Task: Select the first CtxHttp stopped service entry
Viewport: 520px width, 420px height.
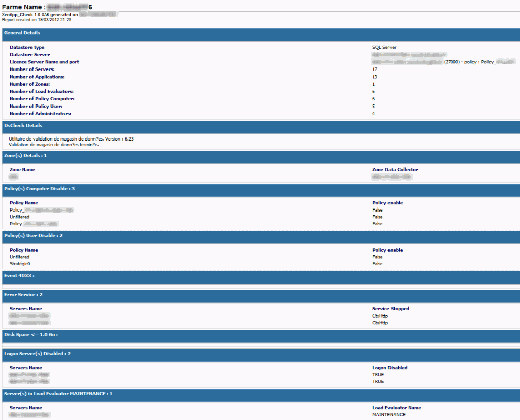Action: coord(380,315)
